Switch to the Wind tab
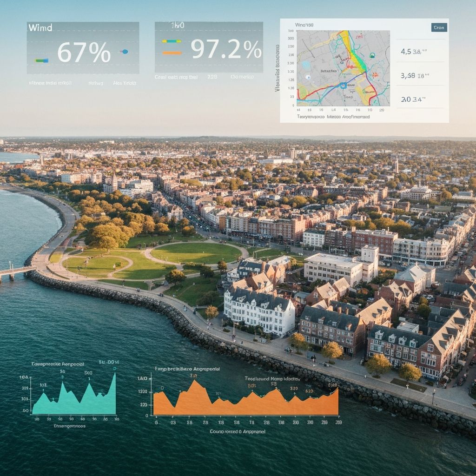 pyautogui.click(x=304, y=25)
